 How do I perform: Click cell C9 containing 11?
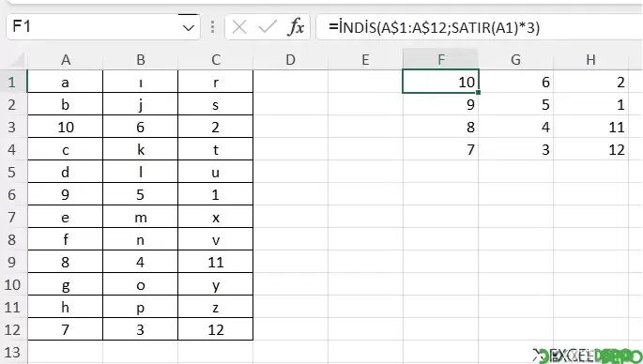point(216,262)
